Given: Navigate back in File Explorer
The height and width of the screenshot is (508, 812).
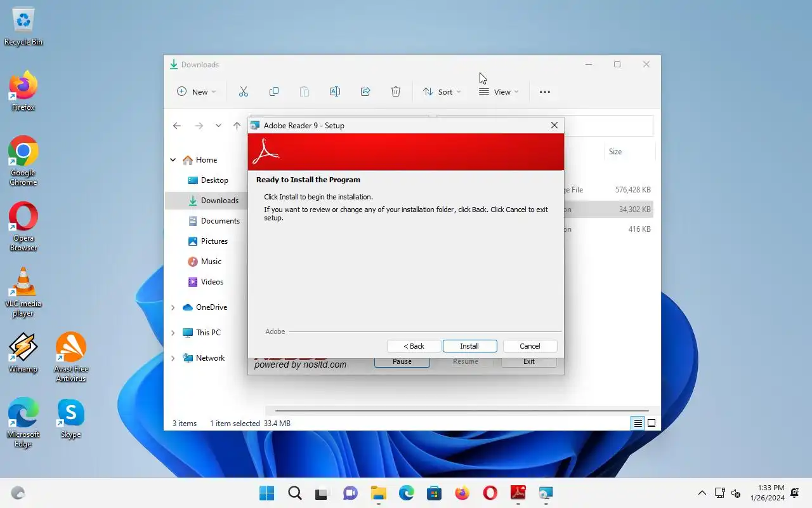Looking at the screenshot, I should (177, 126).
